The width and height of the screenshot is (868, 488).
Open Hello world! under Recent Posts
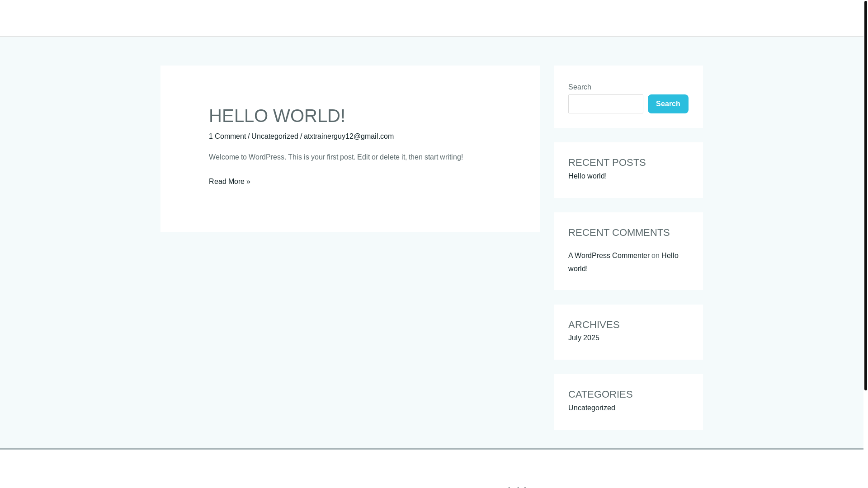[x=587, y=176]
